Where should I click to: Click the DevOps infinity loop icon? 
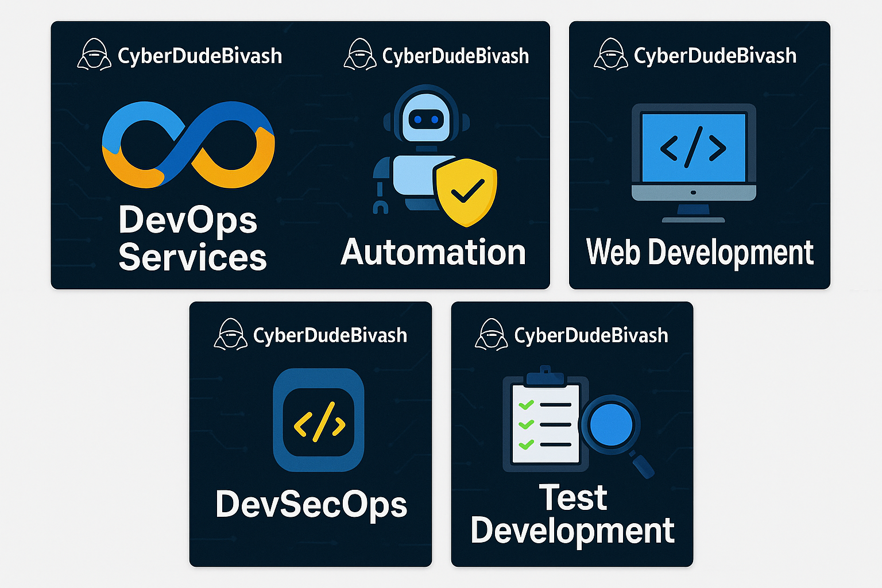point(188,145)
